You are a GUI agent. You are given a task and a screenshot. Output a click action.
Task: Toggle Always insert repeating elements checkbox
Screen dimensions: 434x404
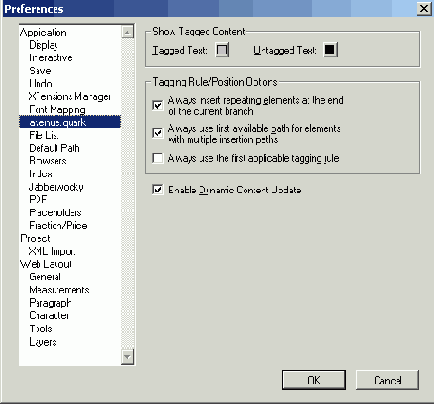(x=158, y=105)
